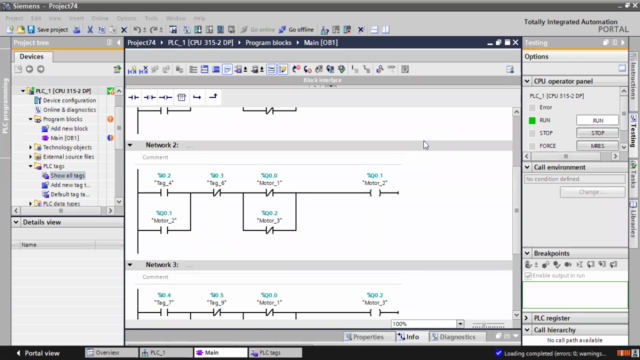Open Main [OB1] block in tree
The image size is (640, 360).
[x=64, y=138]
